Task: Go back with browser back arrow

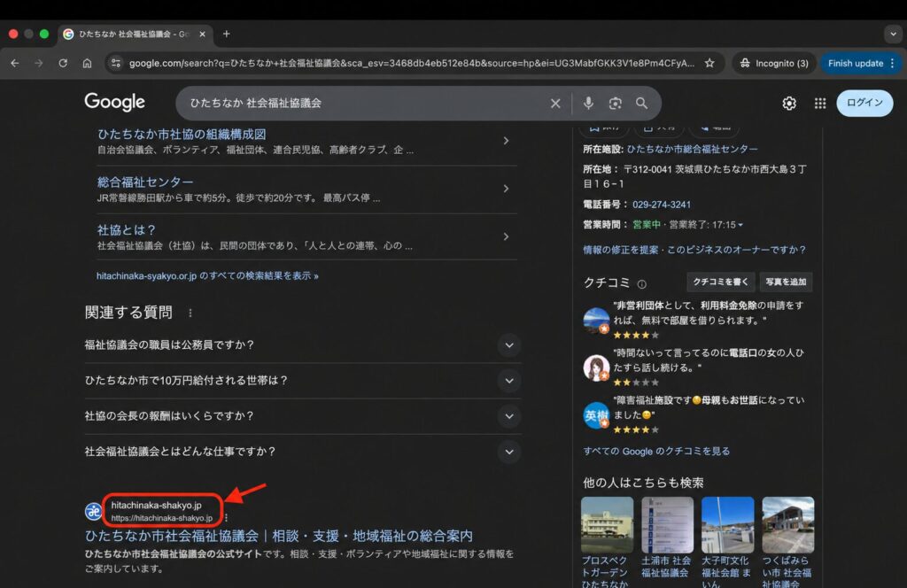Action: coord(15,63)
